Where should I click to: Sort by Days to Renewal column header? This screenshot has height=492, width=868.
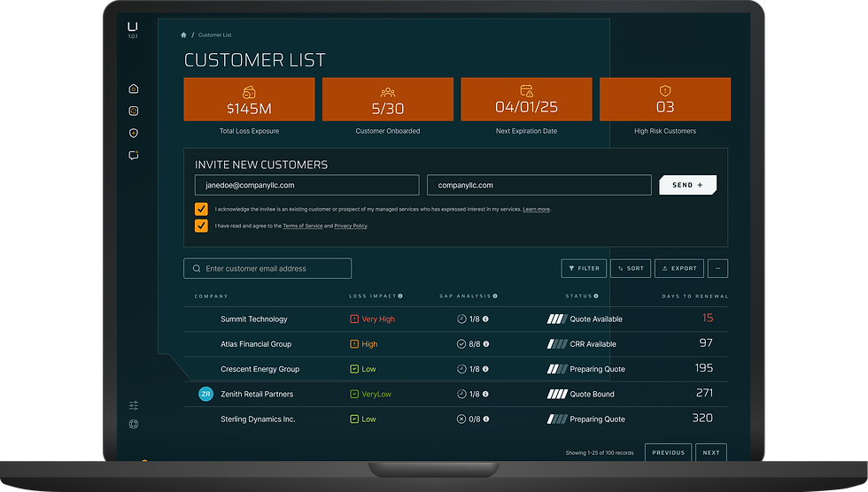(x=694, y=296)
